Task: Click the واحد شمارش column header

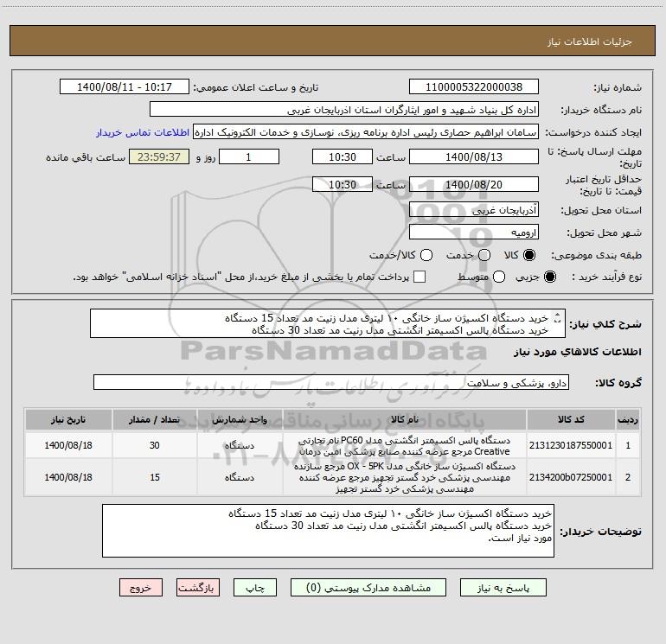Action: 240,420
